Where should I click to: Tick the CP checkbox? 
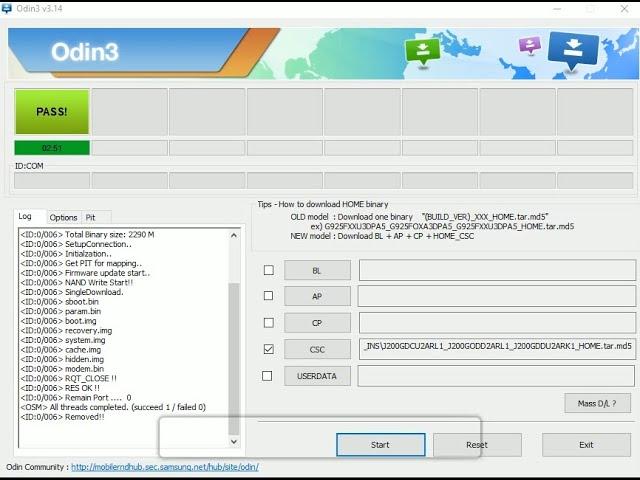[269, 322]
